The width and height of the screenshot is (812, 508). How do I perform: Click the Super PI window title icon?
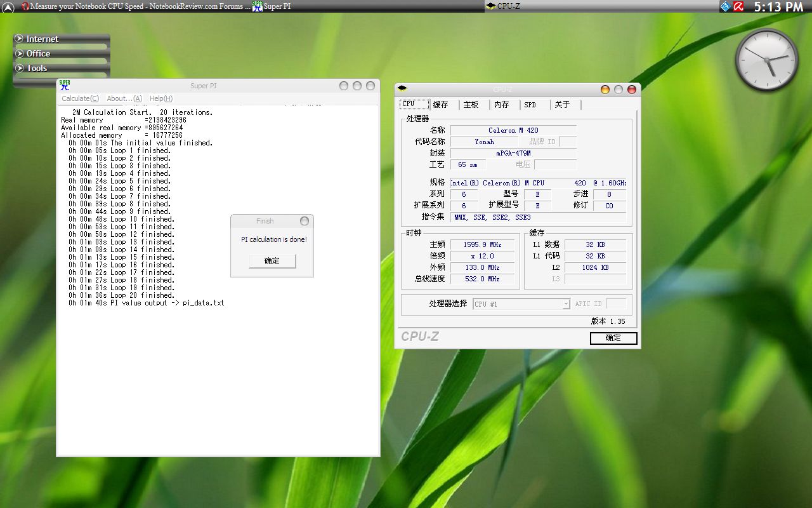(65, 85)
